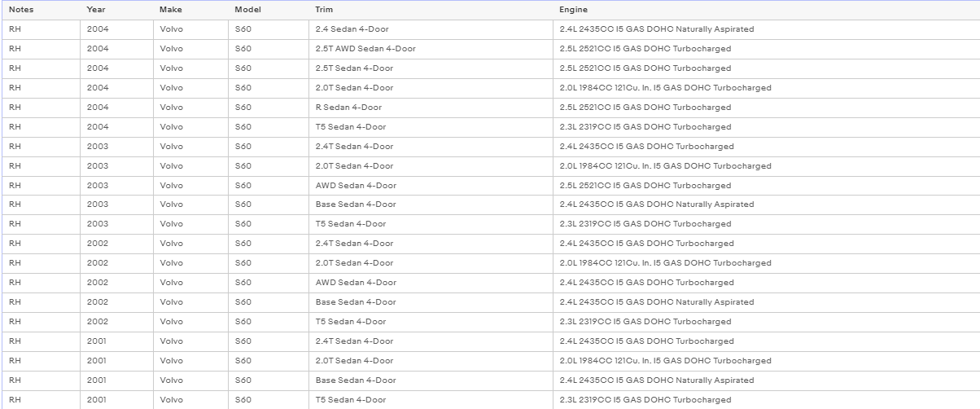Click 2.4L Naturally Aspirated engine in first row
The image size is (980, 409).
(x=767, y=29)
